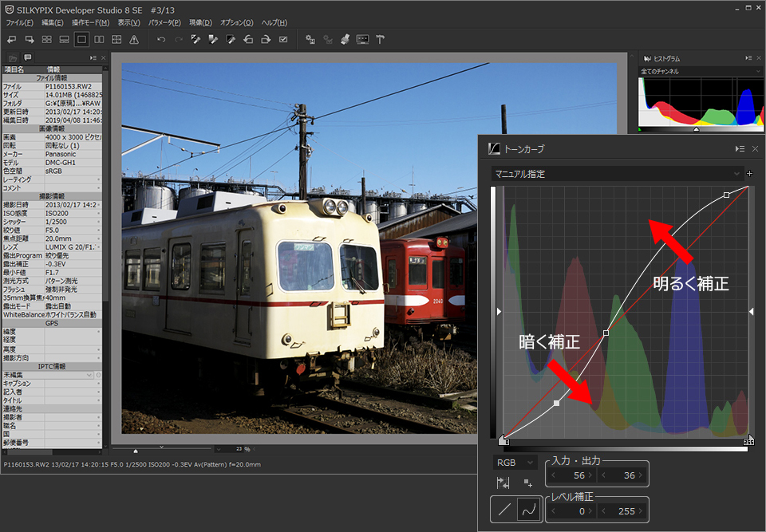Switch tone curve to straight line mode
Image resolution: width=766 pixels, height=532 pixels.
pos(504,510)
